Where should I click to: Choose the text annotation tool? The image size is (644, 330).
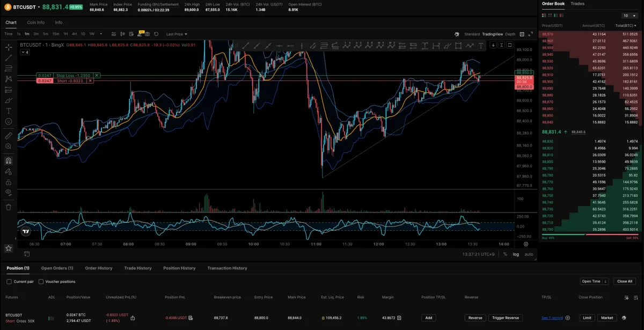pyautogui.click(x=9, y=111)
